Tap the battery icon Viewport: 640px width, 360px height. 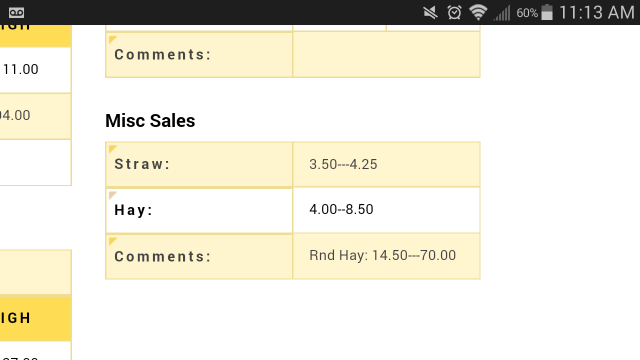pos(547,12)
